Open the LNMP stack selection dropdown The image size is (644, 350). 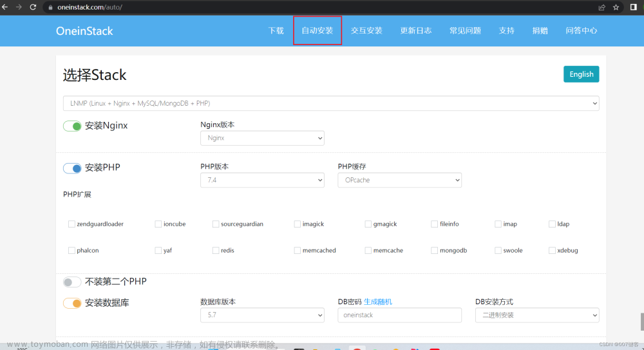(x=331, y=103)
